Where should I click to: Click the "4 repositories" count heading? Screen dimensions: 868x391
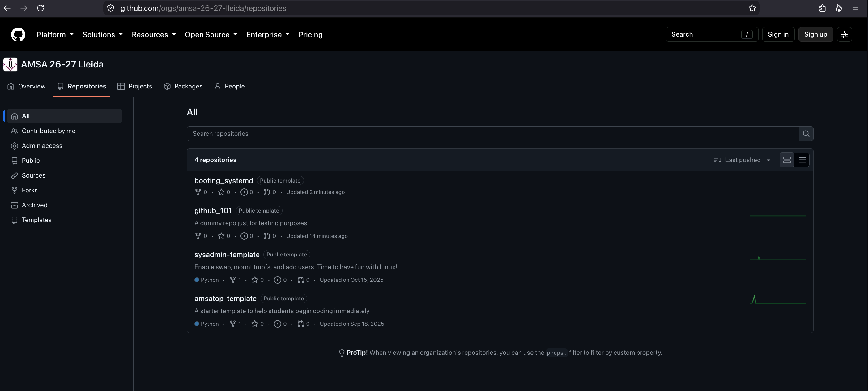point(215,160)
